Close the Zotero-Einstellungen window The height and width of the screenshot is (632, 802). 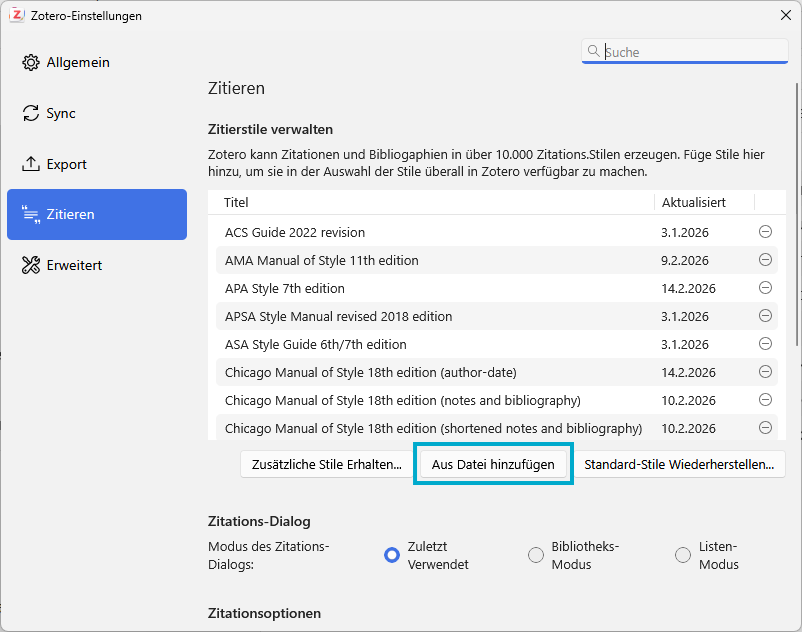click(x=786, y=15)
